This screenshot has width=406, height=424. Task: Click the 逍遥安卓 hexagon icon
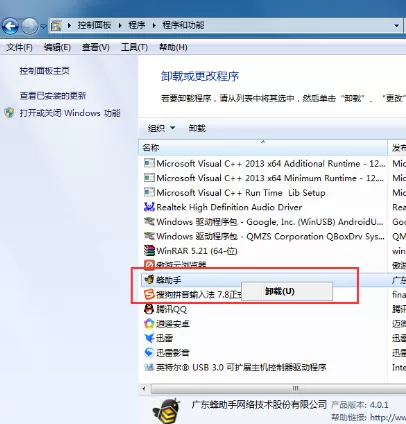click(149, 323)
